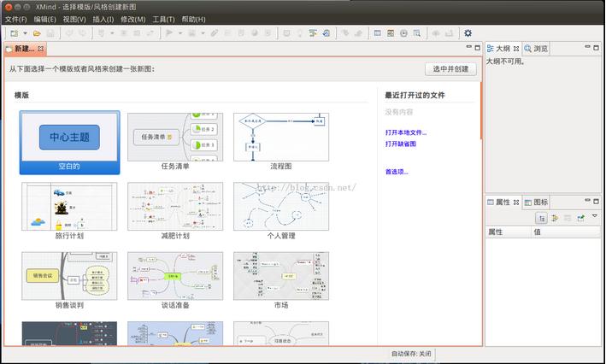Click the orange template list scrollbar
This screenshot has width=606, height=364.
[481, 110]
